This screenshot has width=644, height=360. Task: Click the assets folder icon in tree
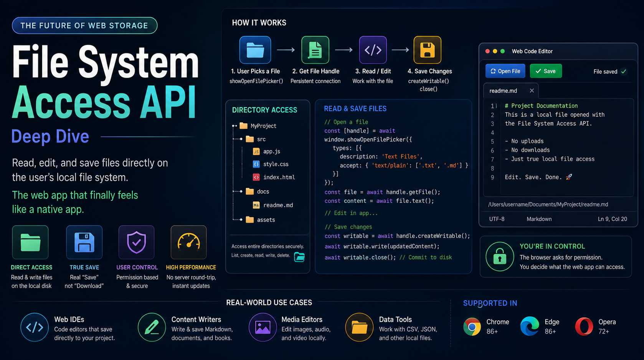250,219
